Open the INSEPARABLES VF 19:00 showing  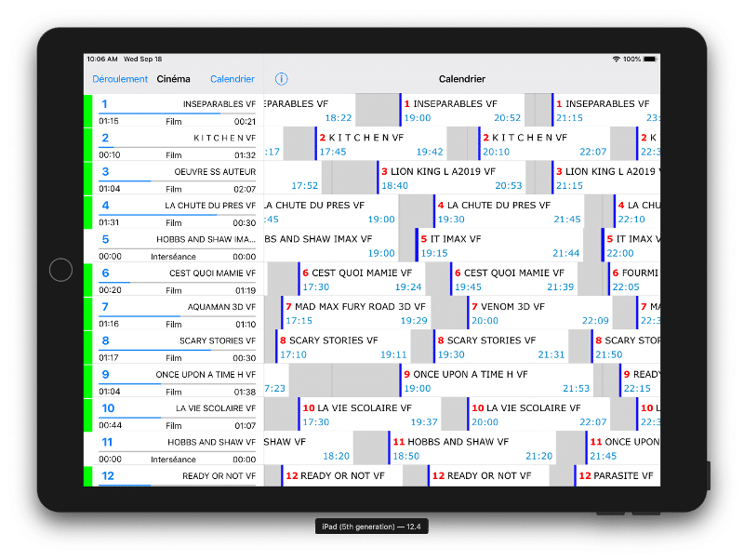461,110
